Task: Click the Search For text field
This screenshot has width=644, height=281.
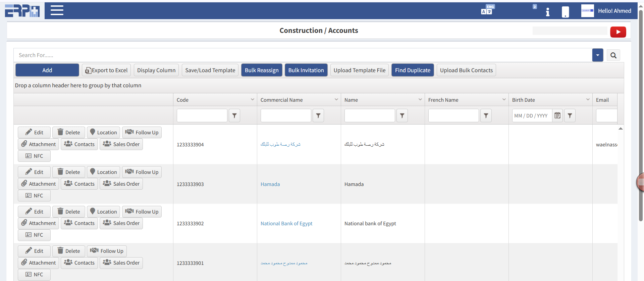Action: click(x=302, y=55)
